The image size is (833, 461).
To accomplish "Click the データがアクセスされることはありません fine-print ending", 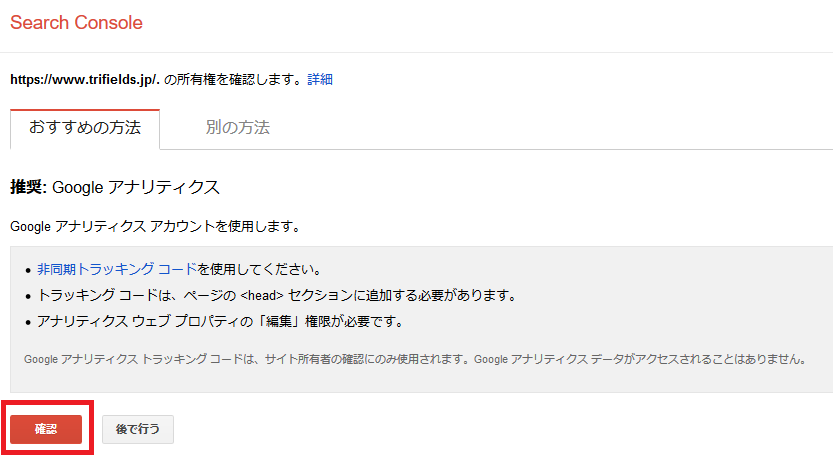I will click(x=699, y=360).
